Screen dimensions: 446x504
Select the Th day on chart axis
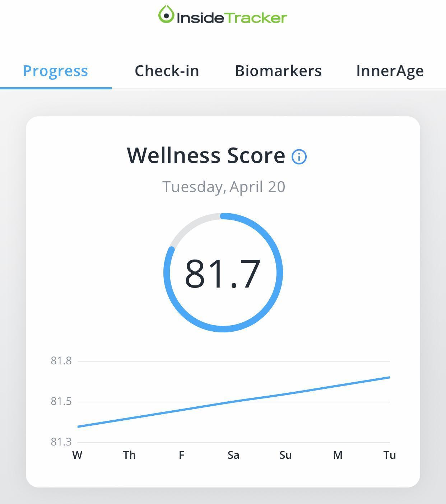(129, 455)
